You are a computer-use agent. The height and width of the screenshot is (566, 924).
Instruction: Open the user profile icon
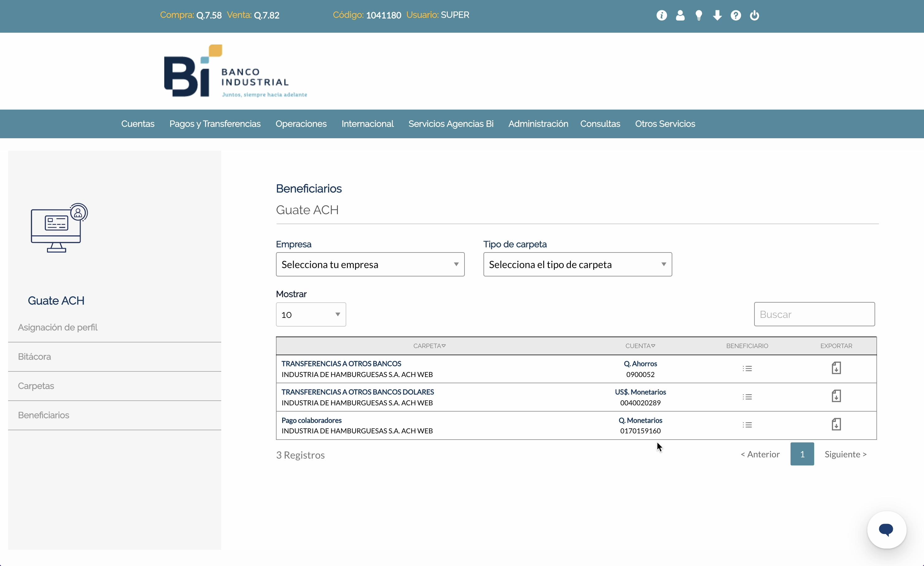click(x=680, y=15)
